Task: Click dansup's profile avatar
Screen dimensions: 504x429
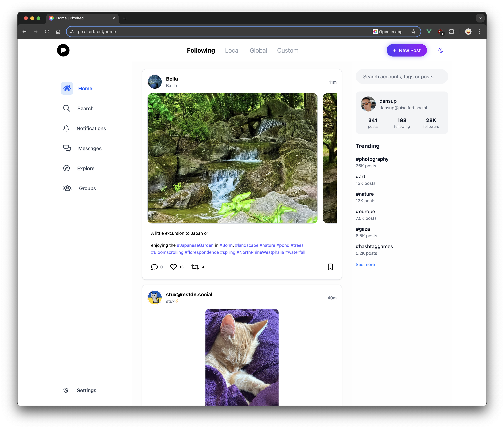Action: tap(368, 104)
